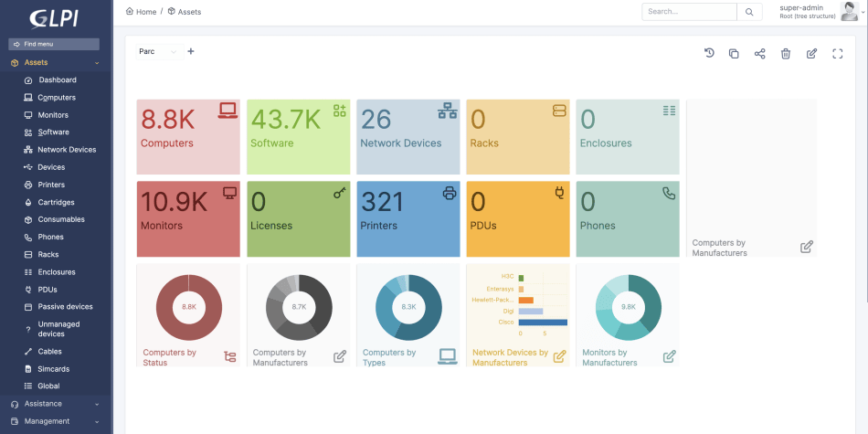The width and height of the screenshot is (868, 434).
Task: Open Simcards in sidebar menu
Action: pyautogui.click(x=54, y=369)
